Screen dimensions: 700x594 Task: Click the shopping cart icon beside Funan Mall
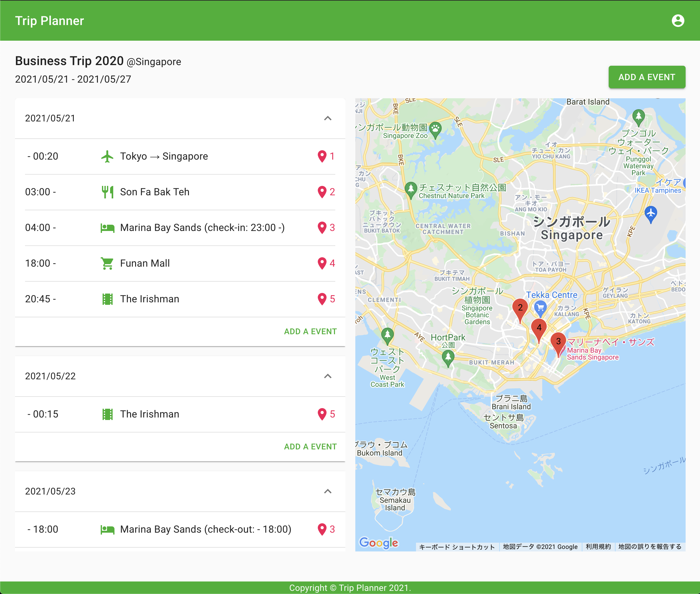tap(107, 263)
